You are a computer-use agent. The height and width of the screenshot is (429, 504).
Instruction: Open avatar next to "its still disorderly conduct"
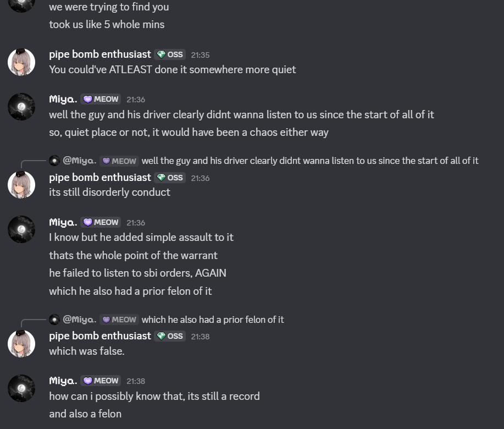click(x=21, y=185)
